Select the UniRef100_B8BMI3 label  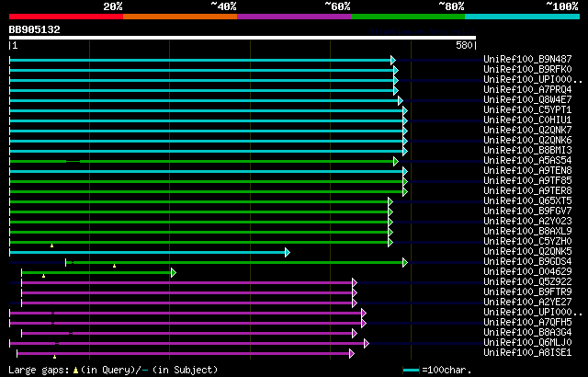[527, 151]
